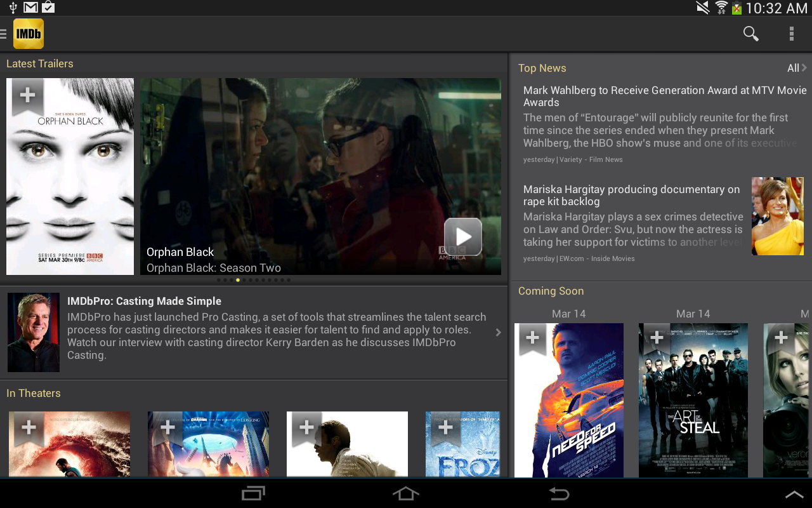Tap the task checkmark notification icon
This screenshot has height=508, width=812.
coord(48,8)
